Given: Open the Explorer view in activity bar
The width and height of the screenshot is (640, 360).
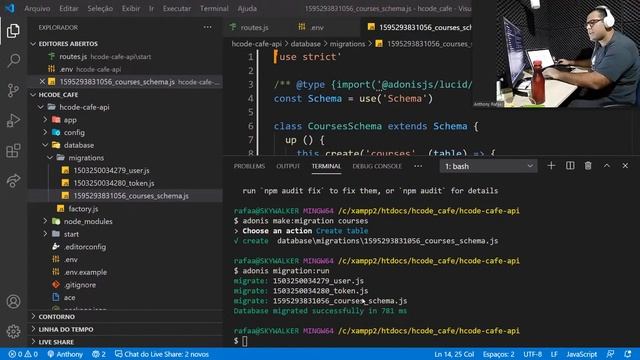Looking at the screenshot, I should tap(13, 31).
